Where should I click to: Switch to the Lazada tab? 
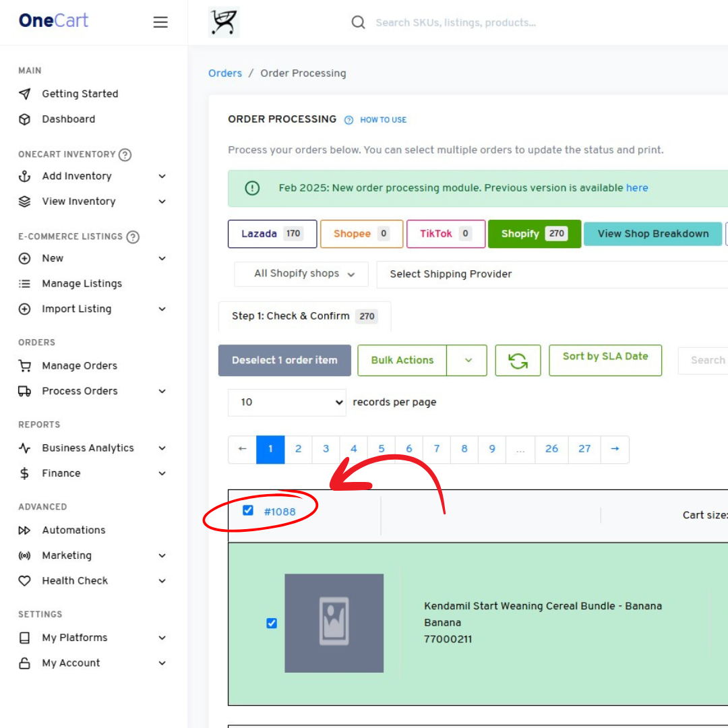272,234
